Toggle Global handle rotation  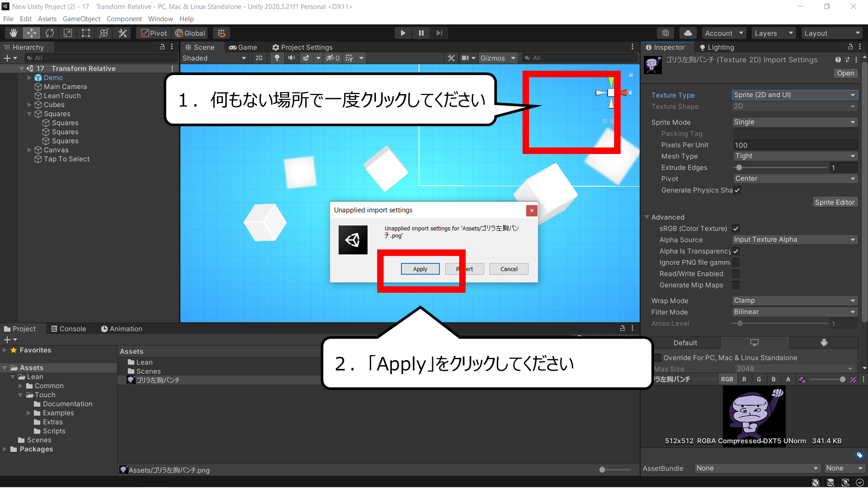pos(190,33)
